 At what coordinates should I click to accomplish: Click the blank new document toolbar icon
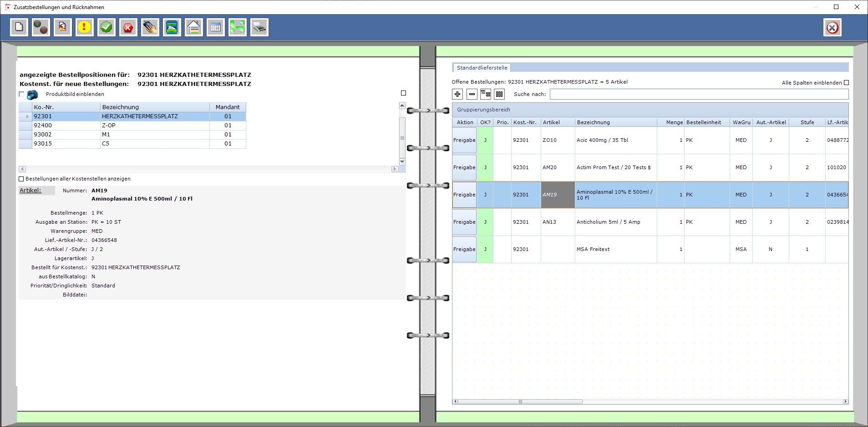19,27
